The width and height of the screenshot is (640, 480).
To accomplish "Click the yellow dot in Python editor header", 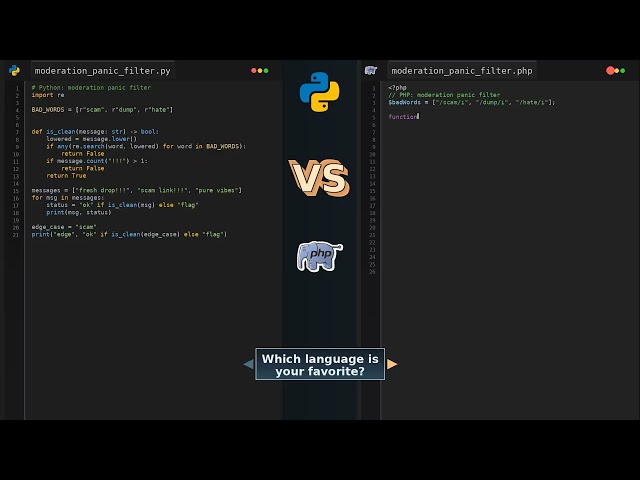I will point(260,71).
